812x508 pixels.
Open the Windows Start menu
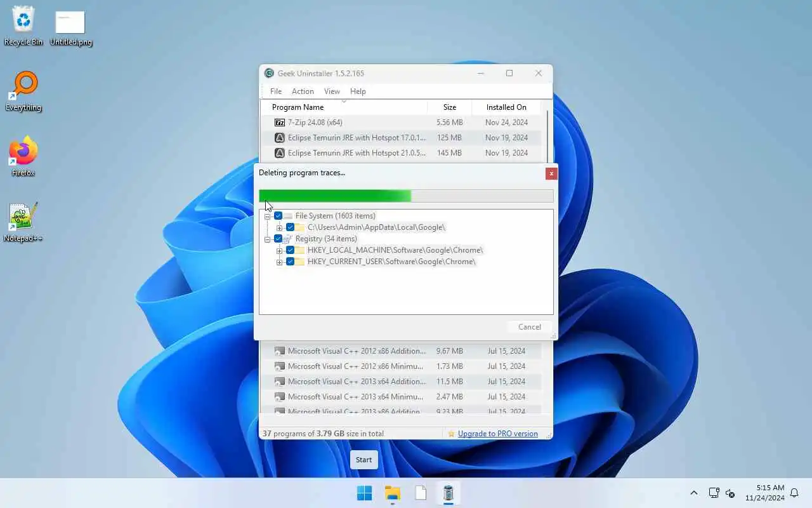point(364,493)
